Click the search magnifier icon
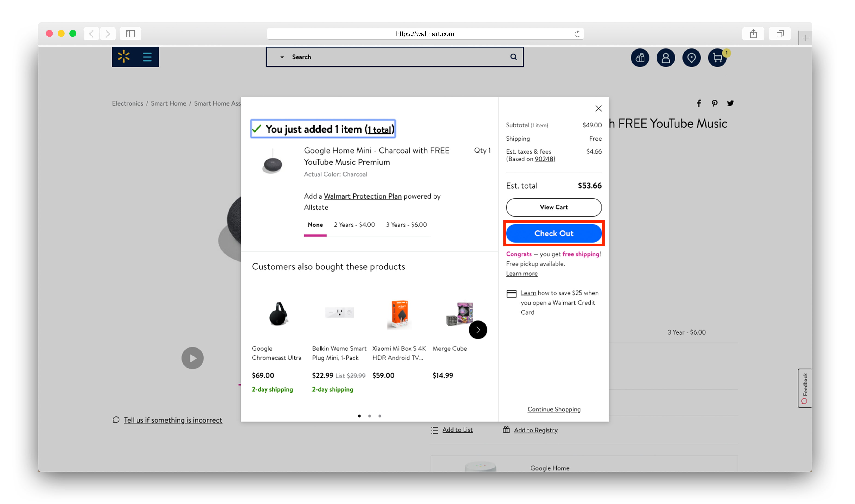Screen dimensions: 855x504 point(513,57)
